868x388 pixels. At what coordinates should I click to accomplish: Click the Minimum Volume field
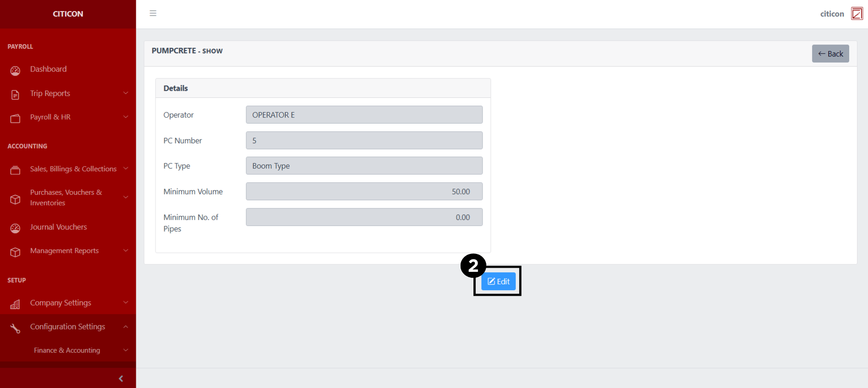(x=364, y=191)
